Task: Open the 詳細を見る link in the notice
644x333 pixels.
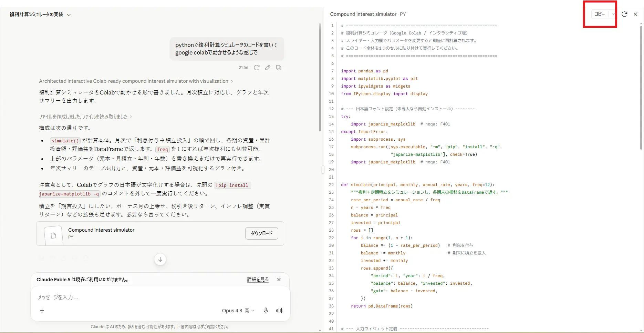Action: pos(258,280)
